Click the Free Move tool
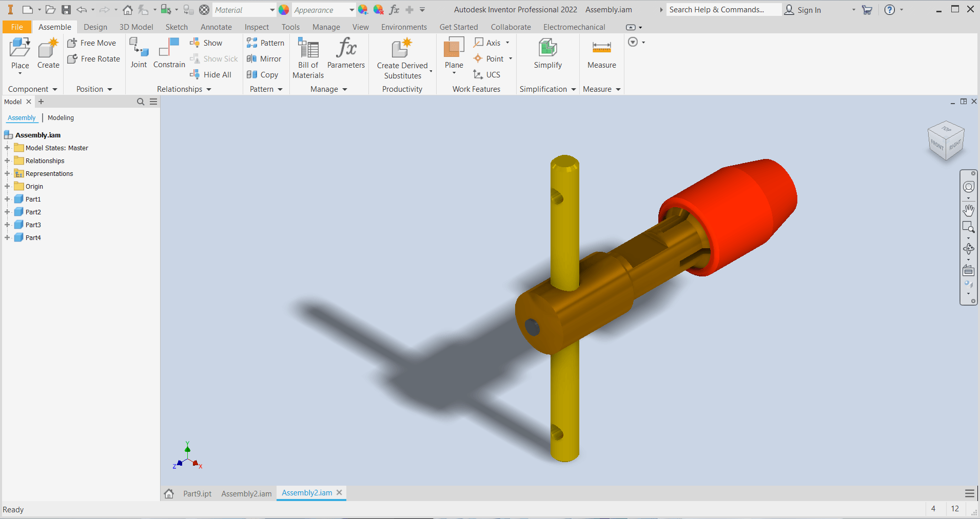 coord(92,43)
